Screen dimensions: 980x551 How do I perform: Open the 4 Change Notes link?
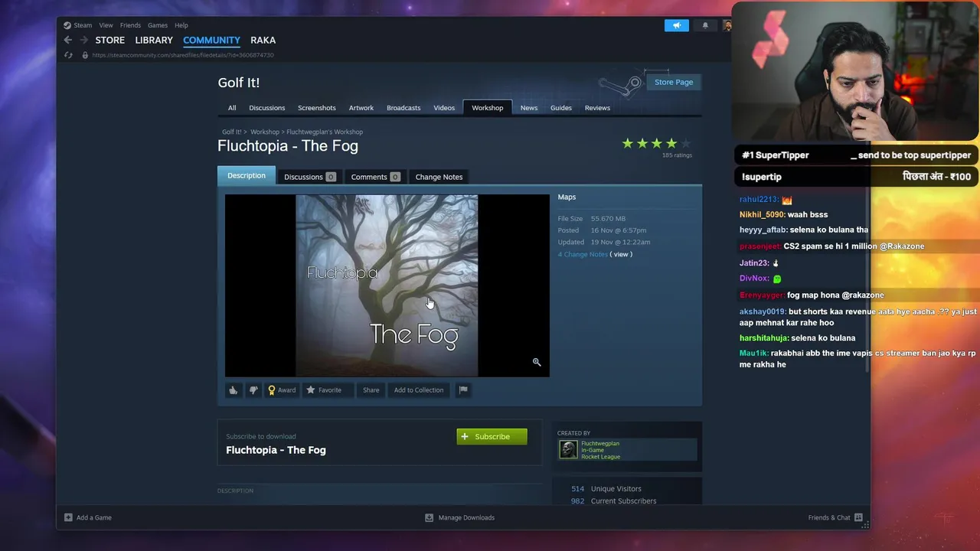coord(583,254)
